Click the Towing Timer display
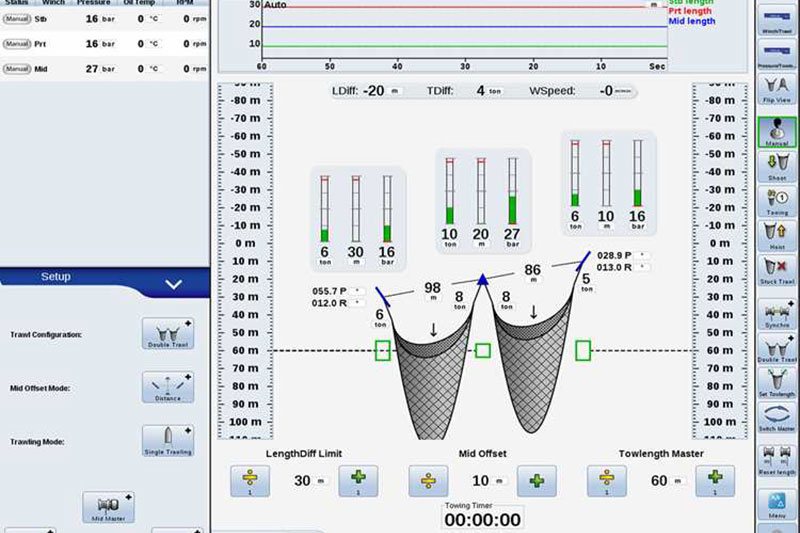Image resolution: width=800 pixels, height=533 pixels. [483, 515]
